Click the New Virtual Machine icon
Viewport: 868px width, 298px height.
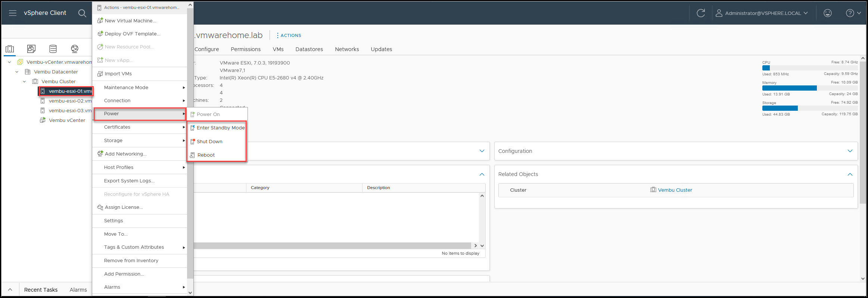click(100, 21)
